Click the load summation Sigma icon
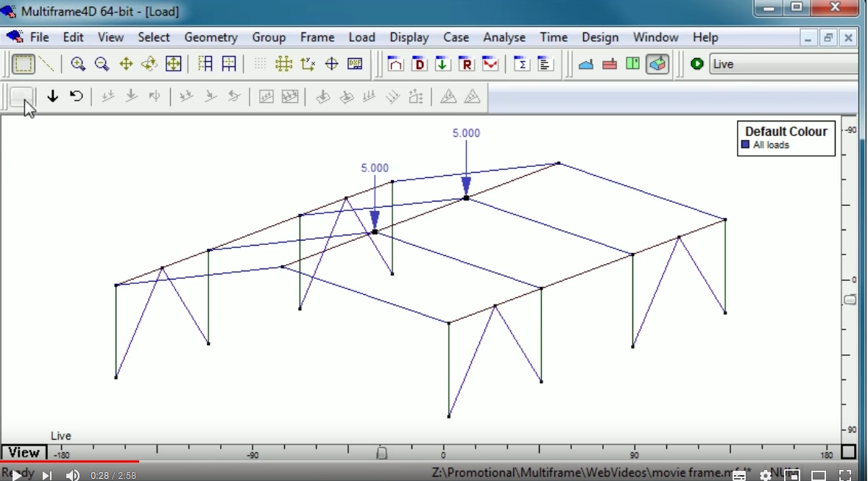This screenshot has height=481, width=868. coord(522,64)
